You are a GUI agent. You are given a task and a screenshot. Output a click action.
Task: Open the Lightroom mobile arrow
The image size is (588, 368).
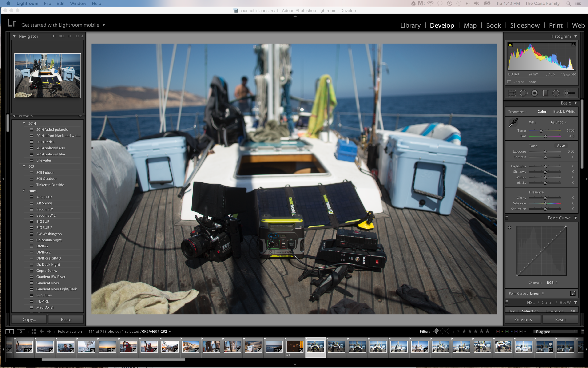(104, 25)
